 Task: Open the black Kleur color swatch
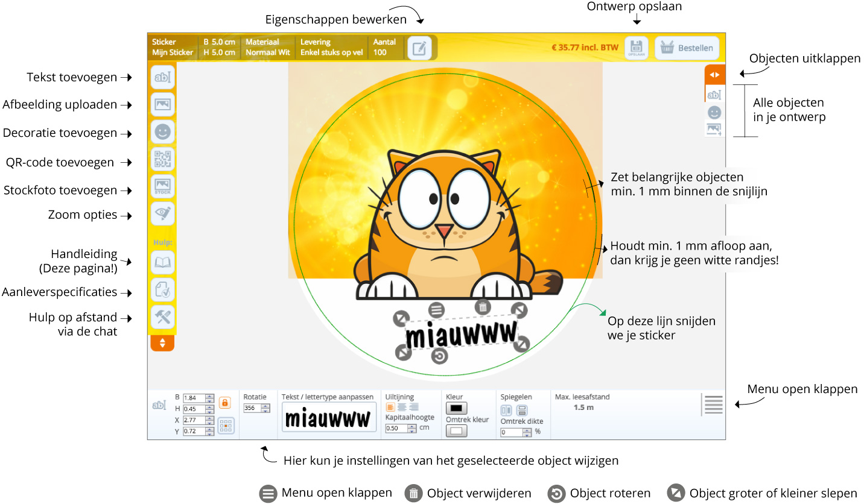click(456, 408)
